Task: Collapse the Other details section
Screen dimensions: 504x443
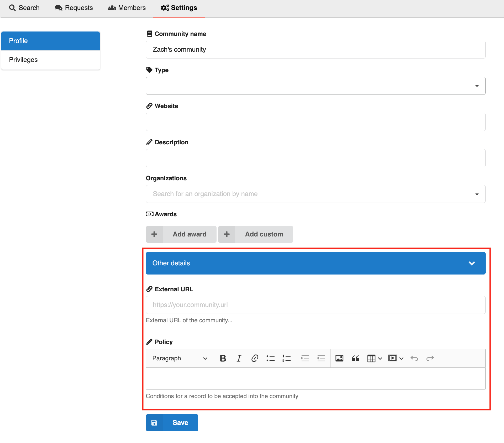Action: click(x=316, y=263)
